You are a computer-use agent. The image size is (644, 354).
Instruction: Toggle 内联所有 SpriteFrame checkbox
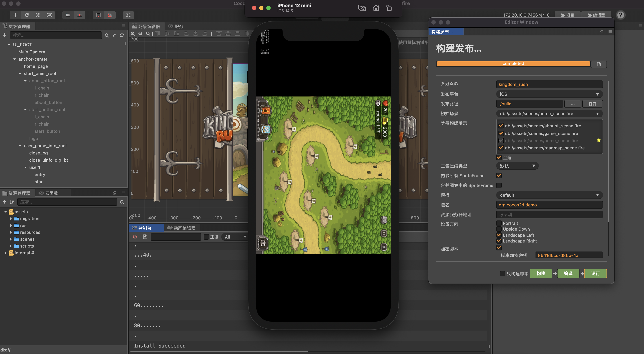coord(499,176)
